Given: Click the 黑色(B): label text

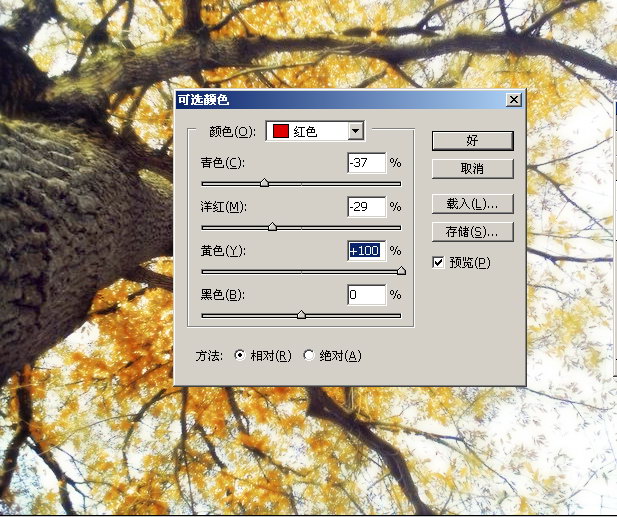Looking at the screenshot, I should coord(223,295).
